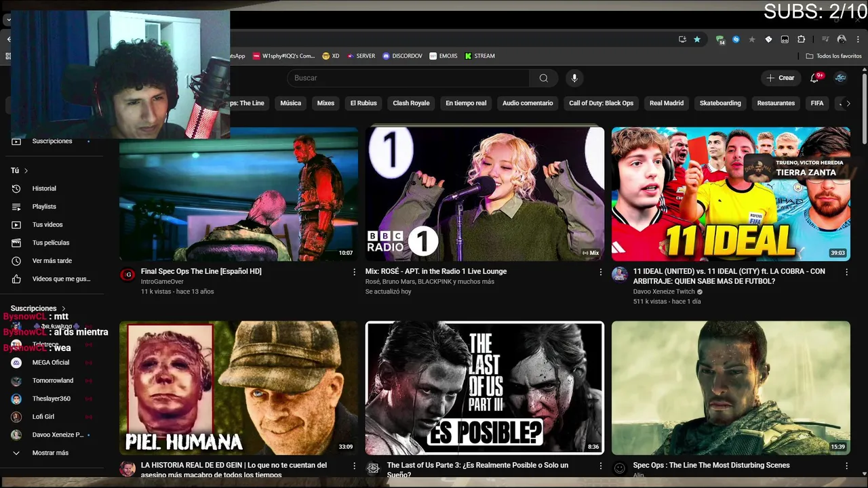This screenshot has height=488, width=868.
Task: Expand the Tú section chevron
Action: point(26,171)
